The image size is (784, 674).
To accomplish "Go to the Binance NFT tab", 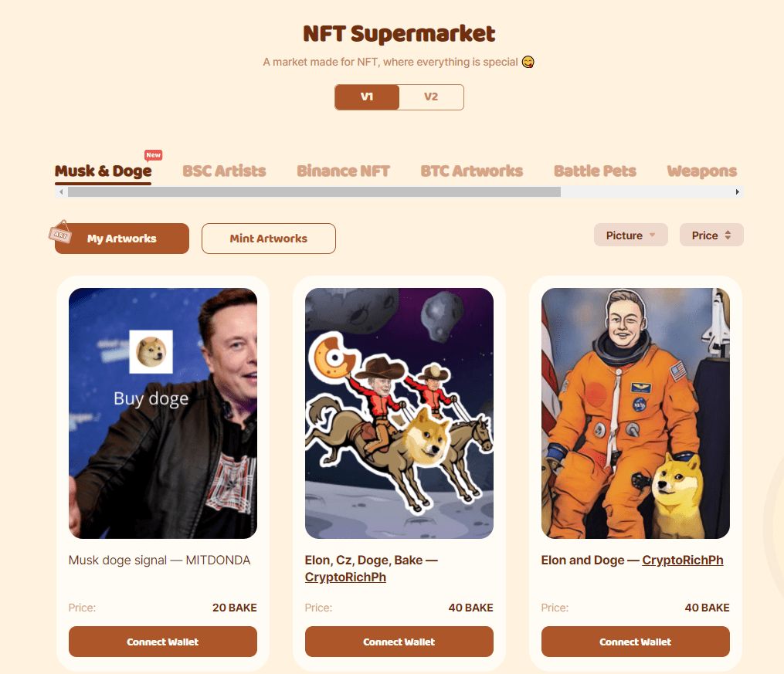I will point(343,171).
